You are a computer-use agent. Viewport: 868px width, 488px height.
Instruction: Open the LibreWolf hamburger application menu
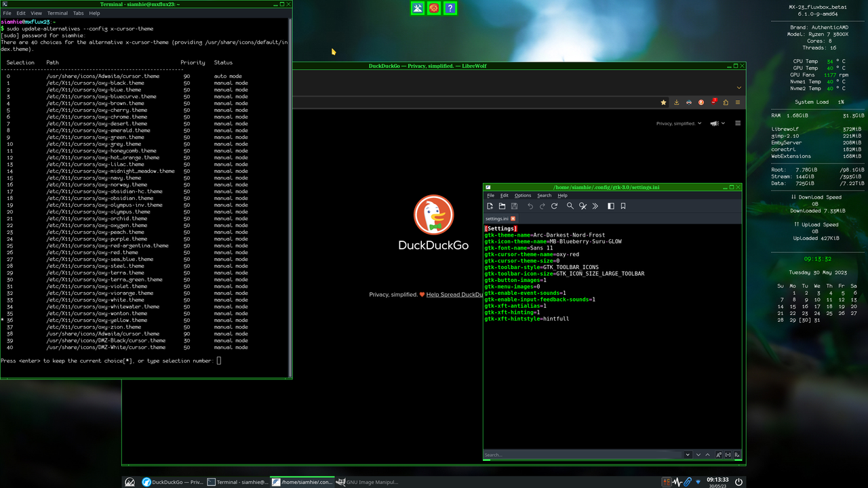pyautogui.click(x=738, y=102)
